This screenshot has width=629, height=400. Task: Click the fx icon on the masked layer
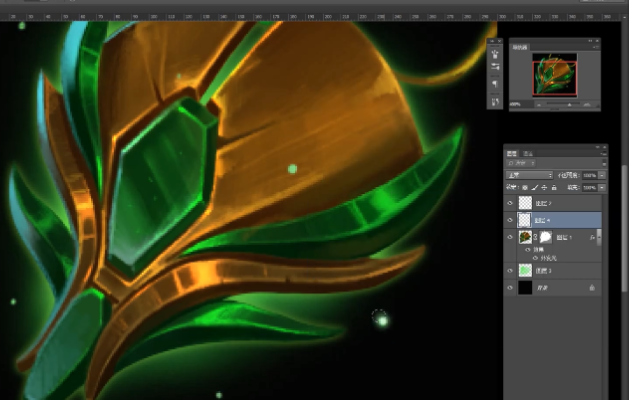(592, 238)
